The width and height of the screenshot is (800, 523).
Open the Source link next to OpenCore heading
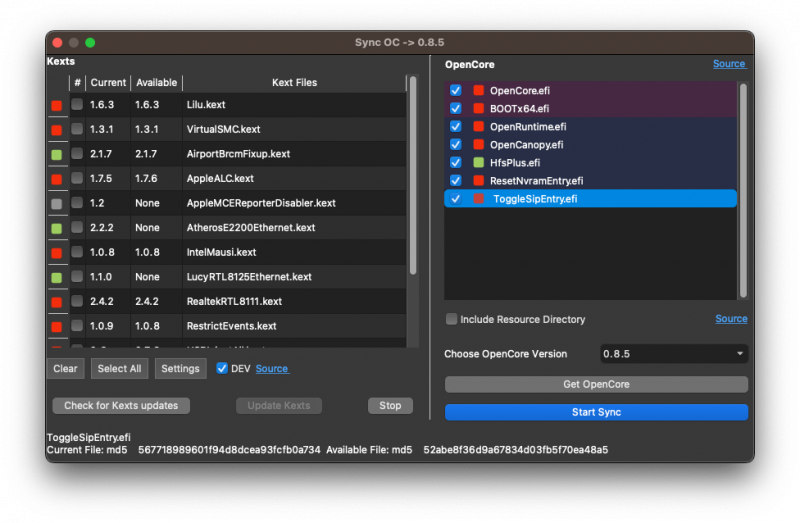(728, 64)
